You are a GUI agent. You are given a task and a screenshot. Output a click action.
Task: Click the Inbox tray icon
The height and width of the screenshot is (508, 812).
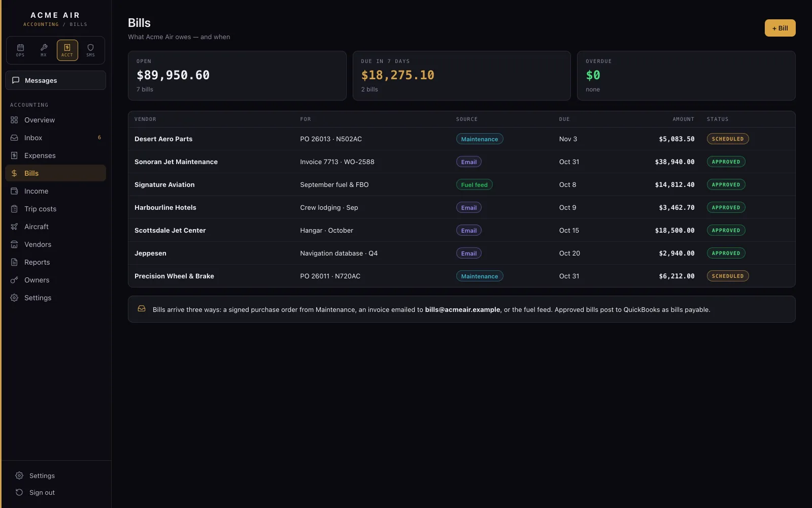(14, 138)
